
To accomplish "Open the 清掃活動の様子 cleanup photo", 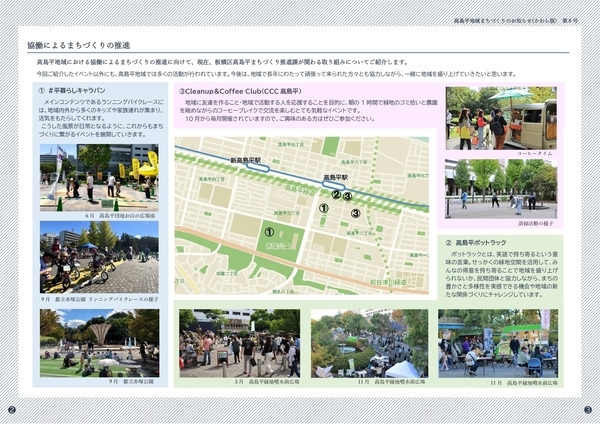I will pyautogui.click(x=501, y=186).
